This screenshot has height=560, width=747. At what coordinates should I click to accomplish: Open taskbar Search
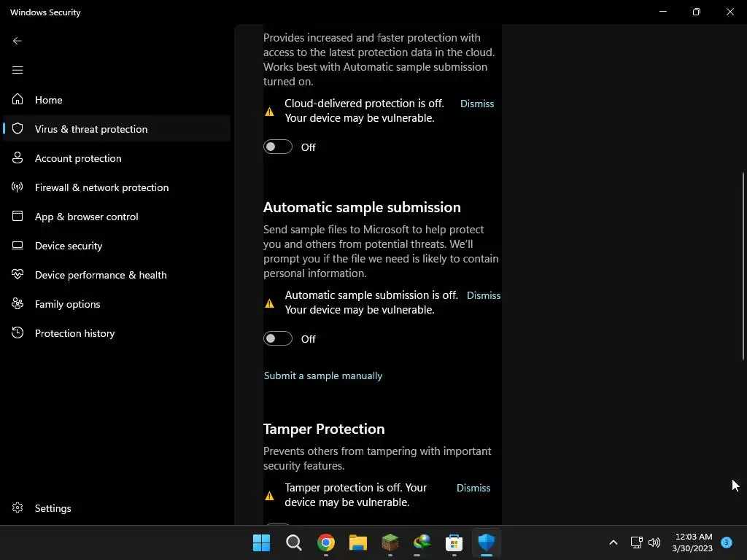(293, 542)
